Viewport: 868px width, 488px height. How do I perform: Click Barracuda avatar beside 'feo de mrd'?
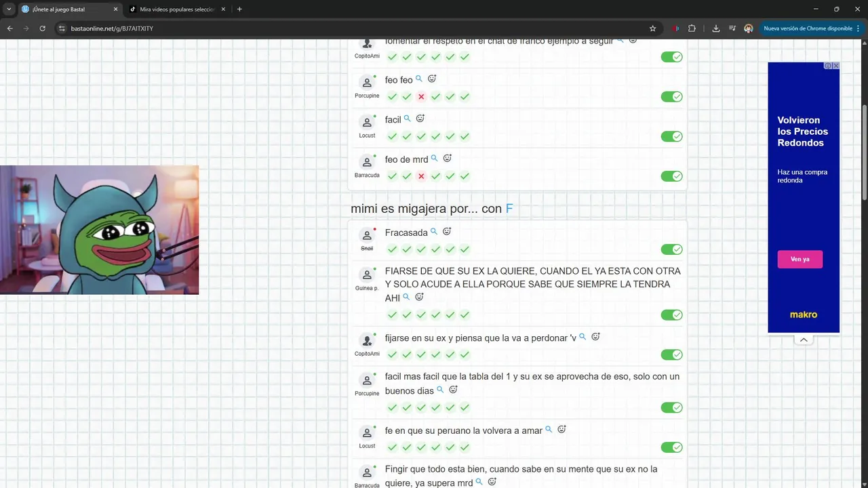coord(367,162)
